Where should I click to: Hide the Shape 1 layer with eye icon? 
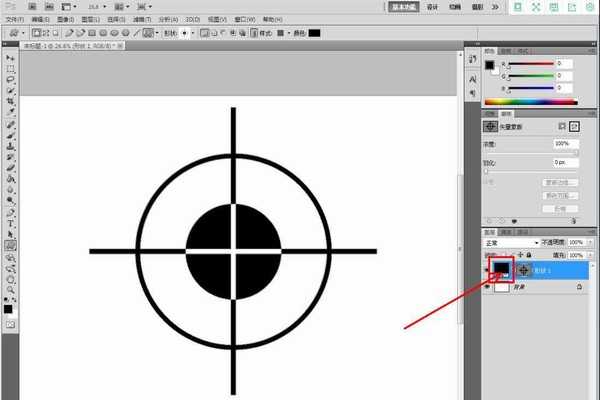(487, 270)
